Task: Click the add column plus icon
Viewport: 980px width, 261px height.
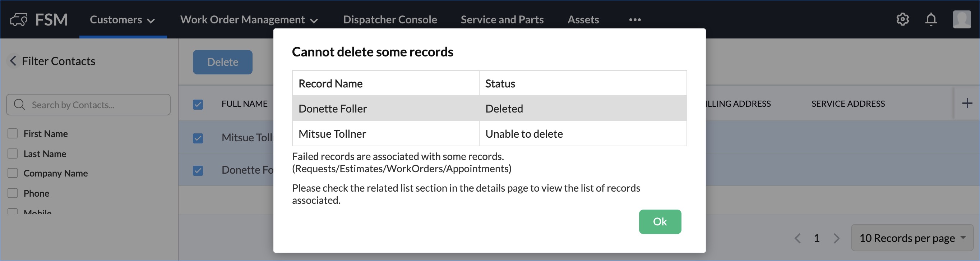Action: click(967, 103)
